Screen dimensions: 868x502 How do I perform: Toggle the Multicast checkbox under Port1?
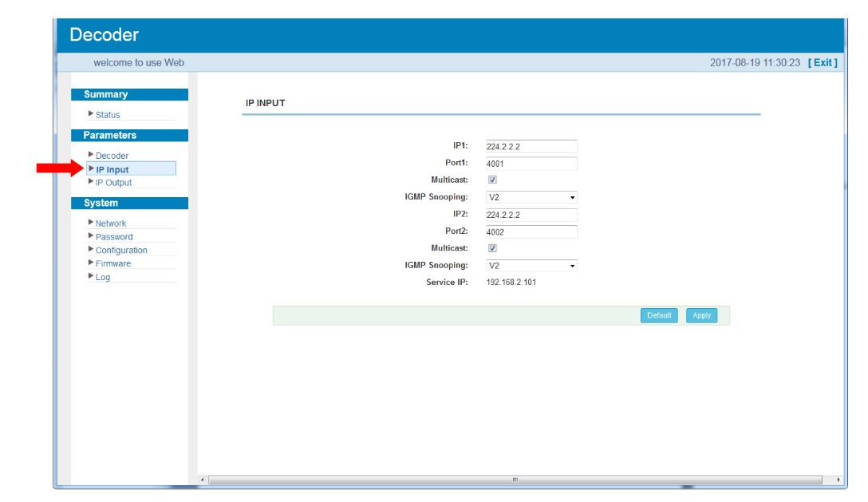pos(492,180)
